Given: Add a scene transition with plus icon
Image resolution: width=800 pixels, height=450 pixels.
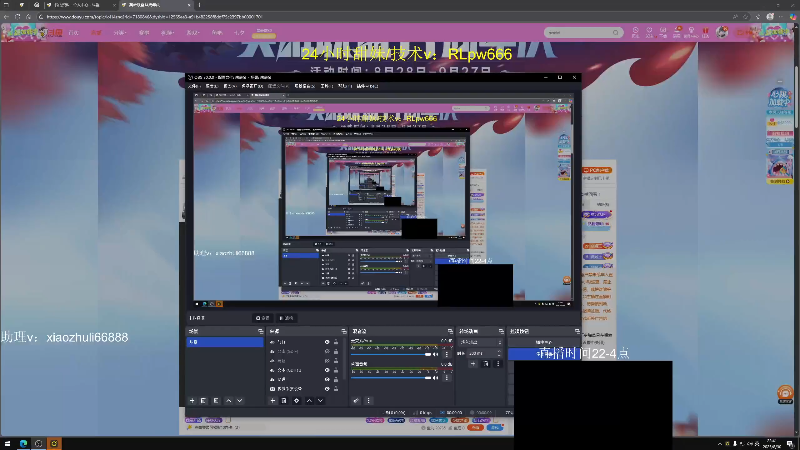Looking at the screenshot, I should point(473,364).
